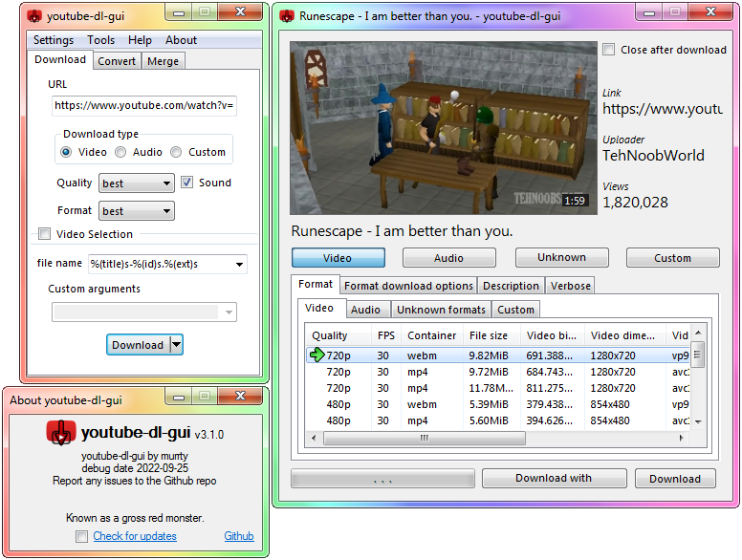Click the Runescape video thumbnail
Screen dimensions: 742x560
tap(444, 128)
